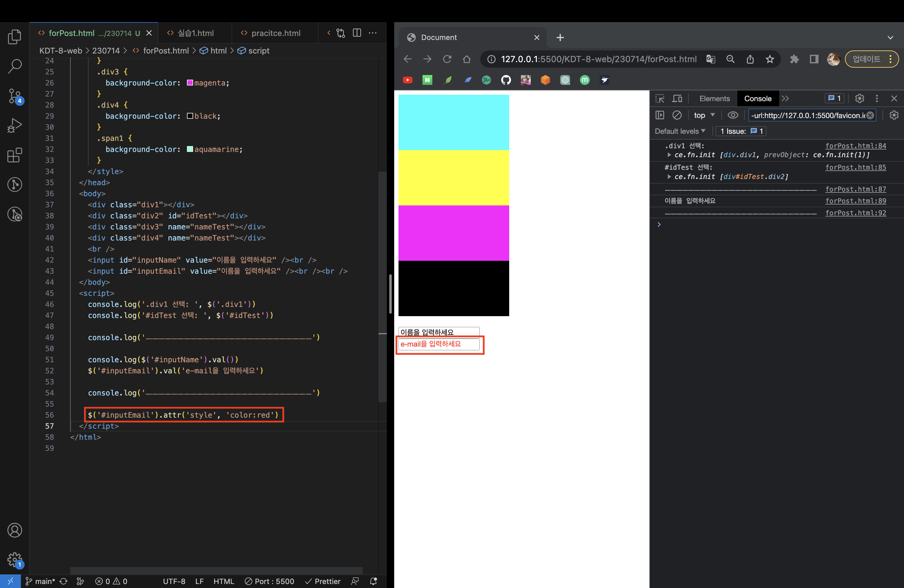Open the GitHub bookmark
This screenshot has height=588, width=904.
point(506,80)
